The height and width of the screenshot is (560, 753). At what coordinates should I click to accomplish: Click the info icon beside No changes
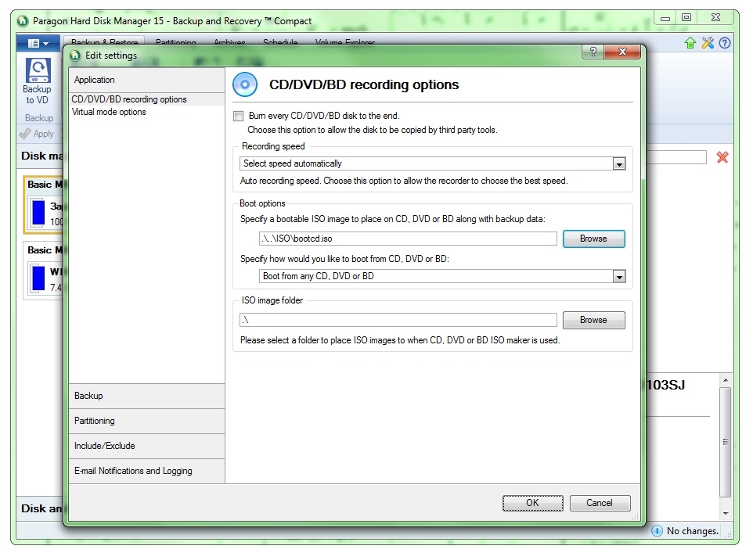(657, 531)
